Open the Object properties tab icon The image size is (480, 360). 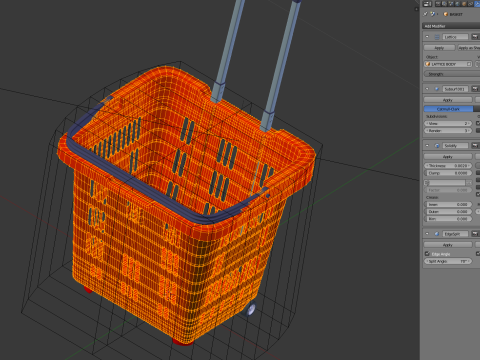click(x=464, y=4)
